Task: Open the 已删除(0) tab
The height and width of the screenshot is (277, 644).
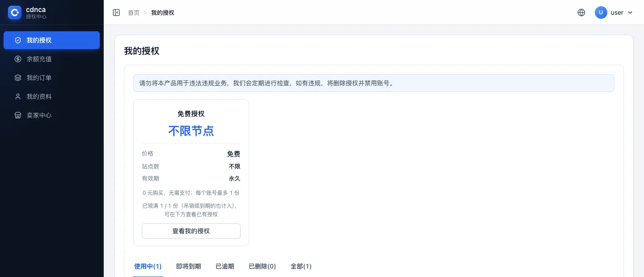Action: (x=263, y=266)
